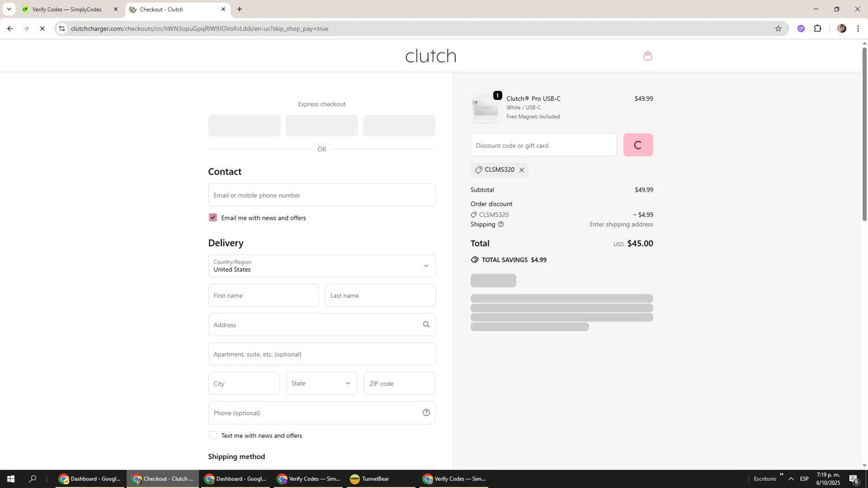The image size is (868, 488).
Task: Click the first express checkout button
Action: click(x=244, y=125)
